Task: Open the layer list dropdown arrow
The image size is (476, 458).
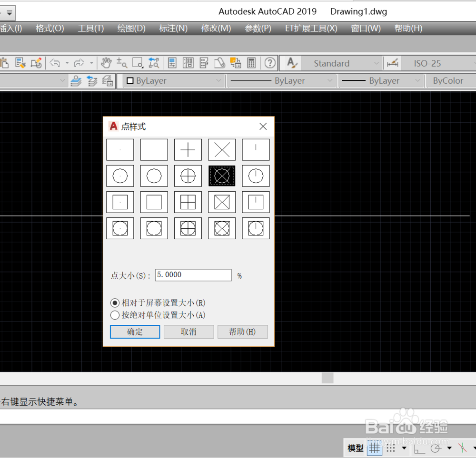Action: pyautogui.click(x=62, y=81)
